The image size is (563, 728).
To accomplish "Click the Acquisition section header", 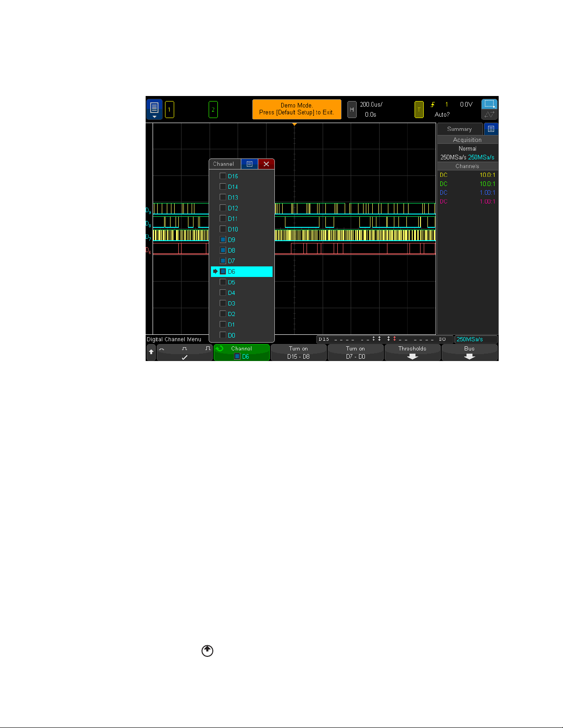I will 467,140.
